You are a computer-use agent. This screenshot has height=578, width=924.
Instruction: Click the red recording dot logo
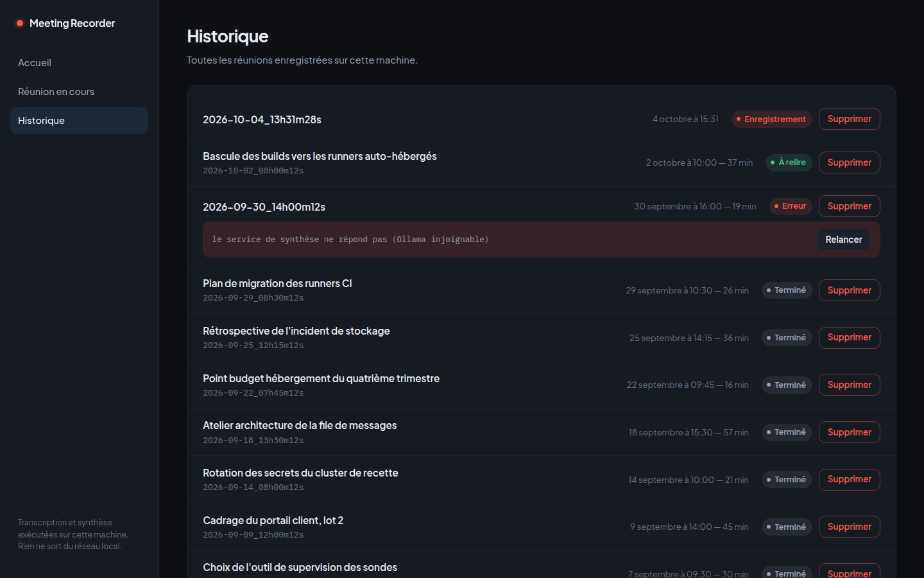point(20,23)
